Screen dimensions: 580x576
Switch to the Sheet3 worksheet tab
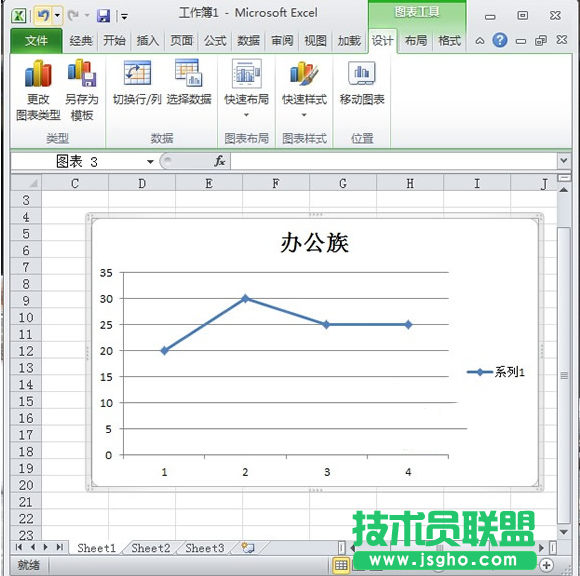click(x=205, y=548)
